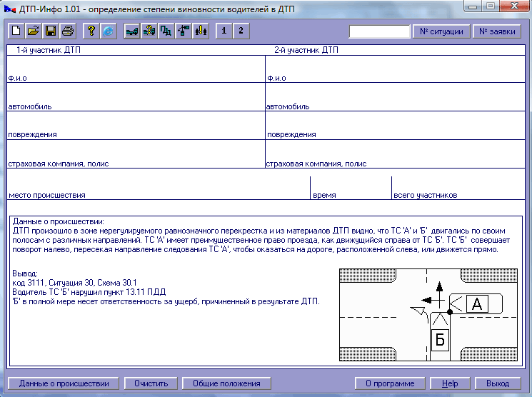This screenshot has width=532, height=397.
Task: Print the report using printer icon
Action: pos(68,31)
